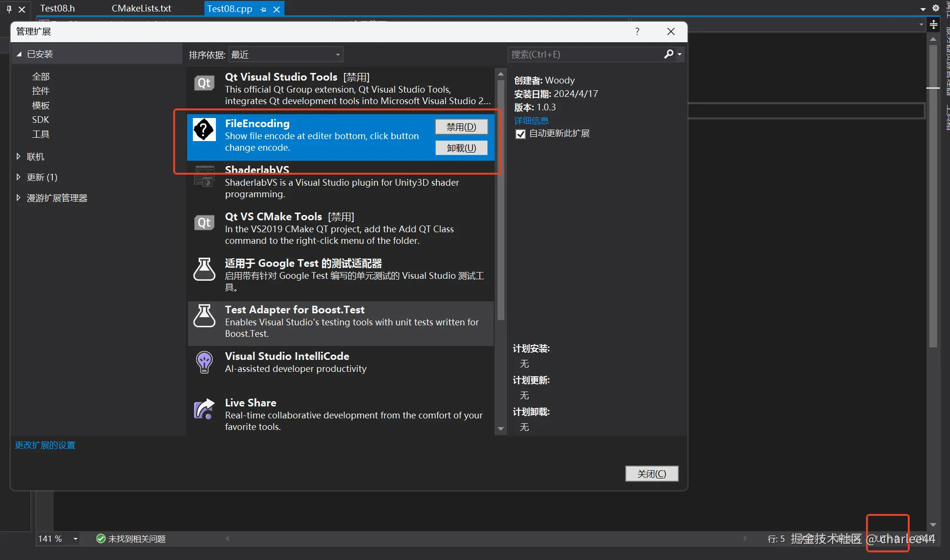Select 工具 category
Image resolution: width=950 pixels, height=560 pixels.
coord(41,134)
